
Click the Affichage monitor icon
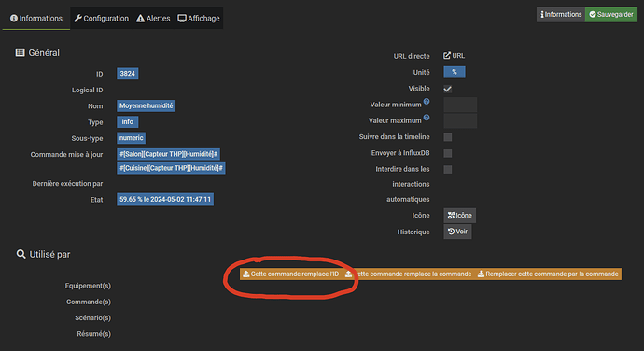pyautogui.click(x=182, y=19)
